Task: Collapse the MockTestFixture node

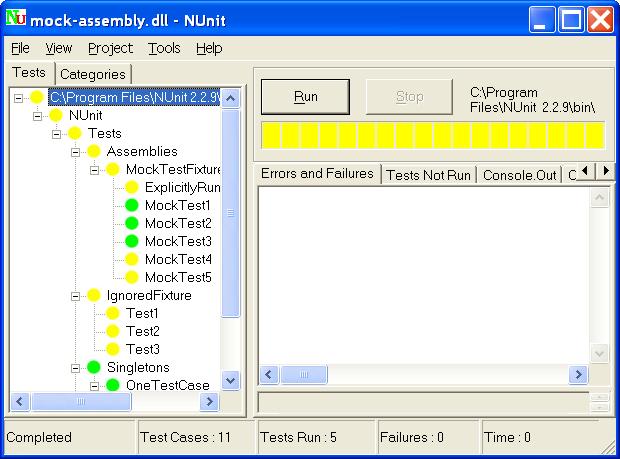Action: point(94,170)
